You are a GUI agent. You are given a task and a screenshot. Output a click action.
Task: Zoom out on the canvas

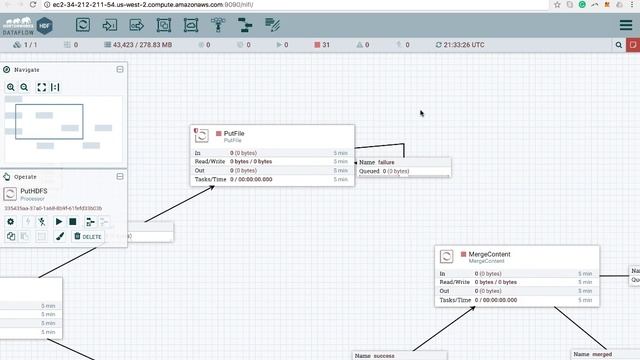[x=24, y=87]
